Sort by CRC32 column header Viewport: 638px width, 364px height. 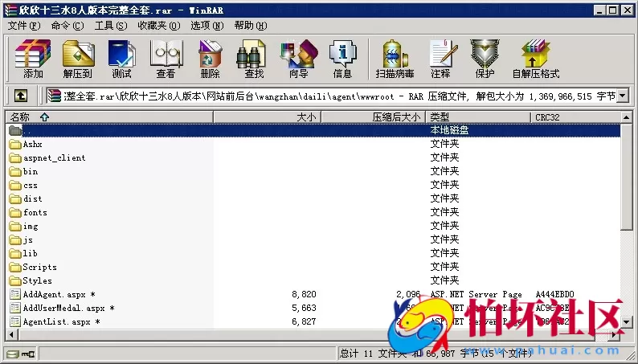[x=576, y=117]
